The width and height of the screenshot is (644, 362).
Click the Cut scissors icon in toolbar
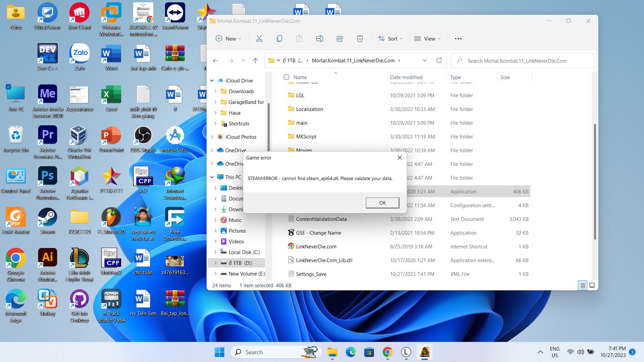259,39
